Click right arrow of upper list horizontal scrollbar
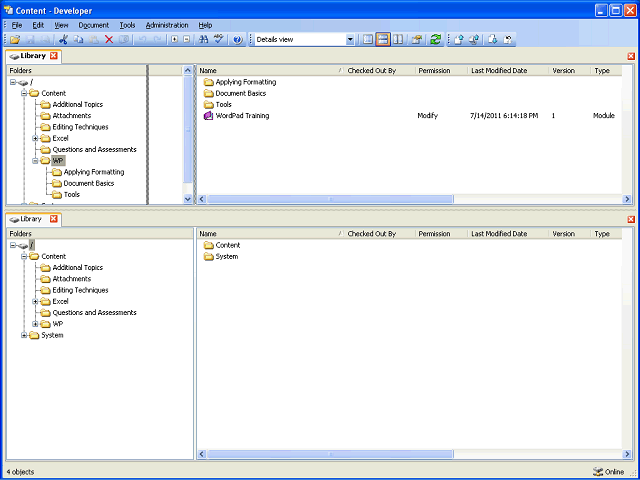The width and height of the screenshot is (640, 480). click(x=627, y=199)
